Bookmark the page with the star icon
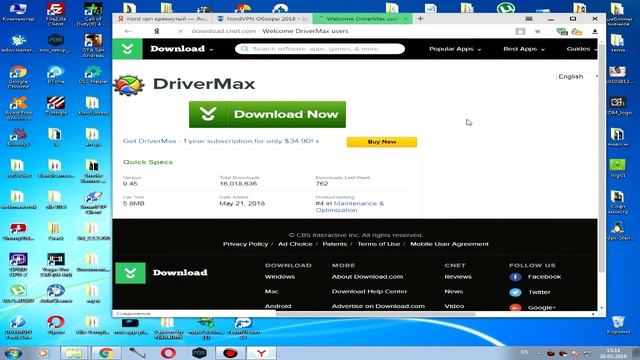This screenshot has width=640, height=360. pyautogui.click(x=538, y=31)
